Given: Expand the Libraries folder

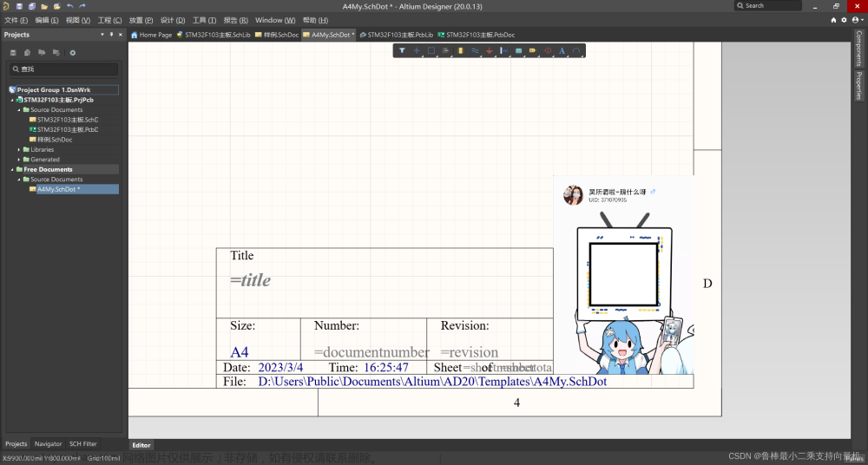Looking at the screenshot, I should (19, 150).
